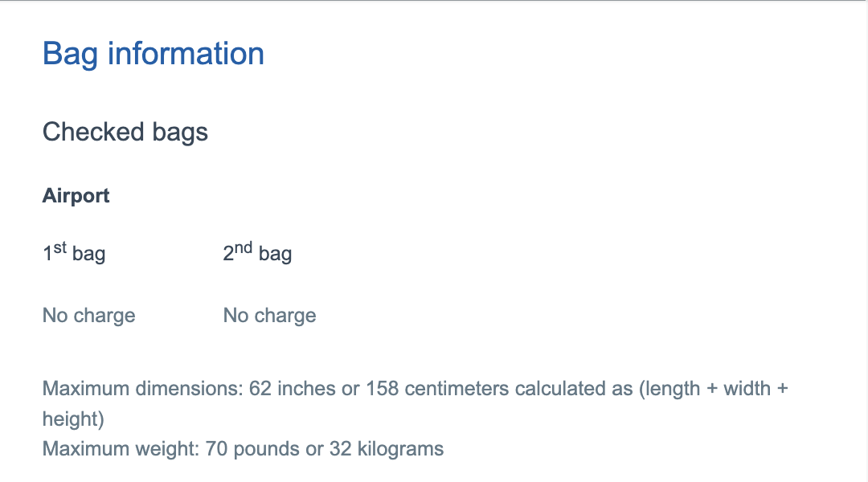The image size is (868, 482).
Task: Select the bold Airport label
Action: pos(76,196)
